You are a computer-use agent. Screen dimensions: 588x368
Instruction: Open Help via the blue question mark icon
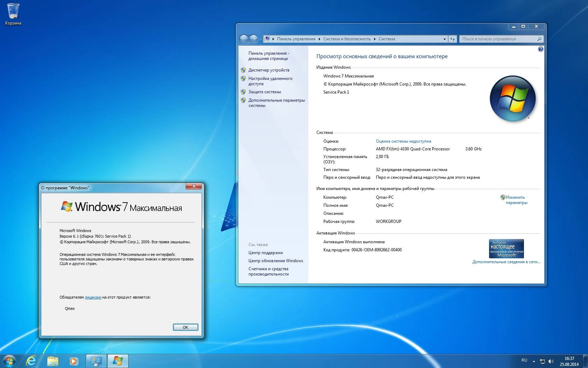[540, 49]
